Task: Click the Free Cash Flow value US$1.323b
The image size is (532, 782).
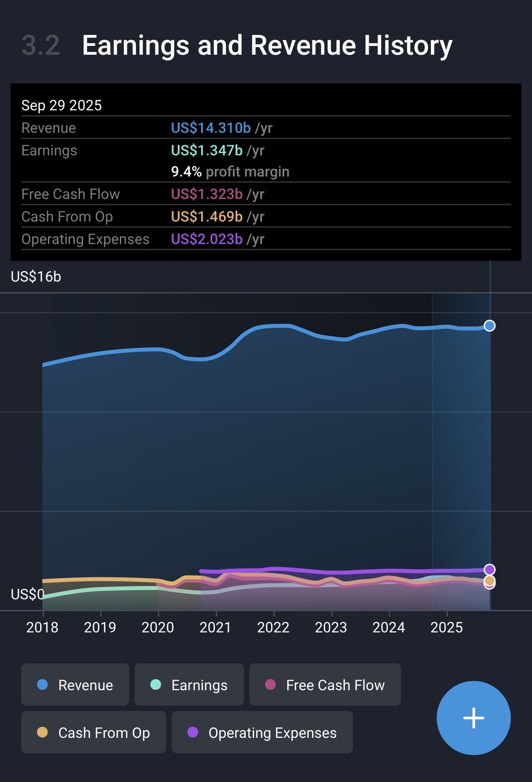Action: click(x=206, y=194)
